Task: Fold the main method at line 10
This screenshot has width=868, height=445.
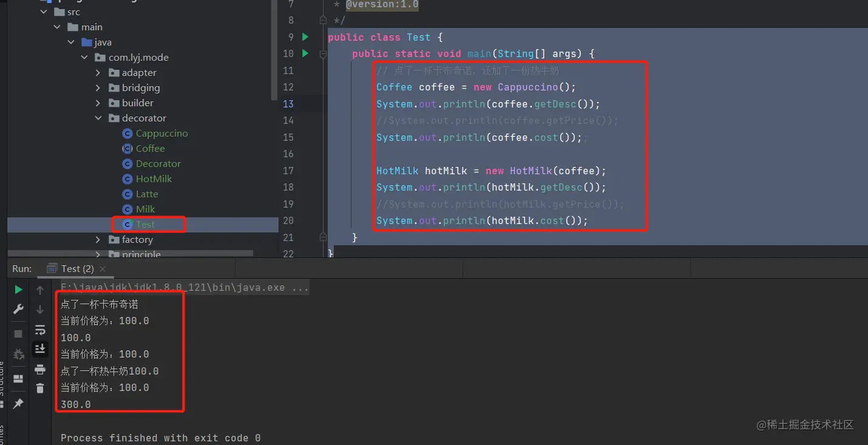Action: coord(323,53)
